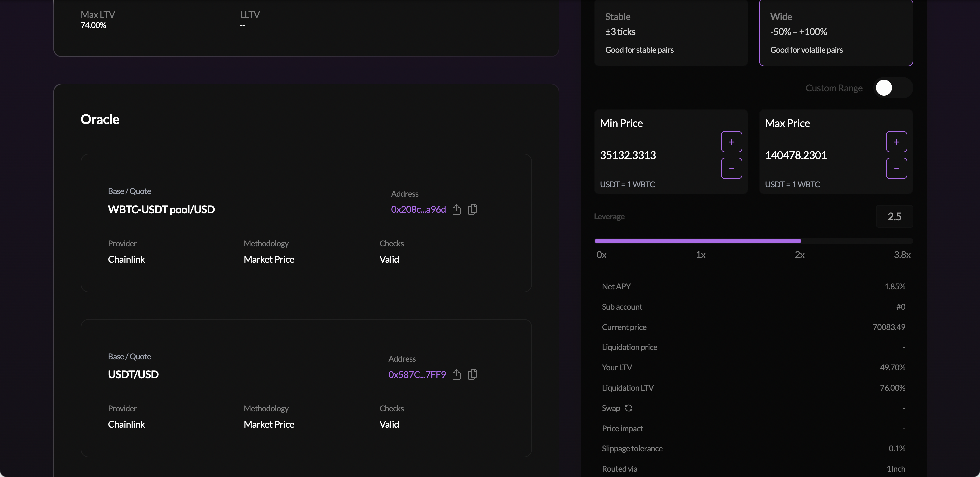The width and height of the screenshot is (980, 477).
Task: Increment the Max Price with plus icon
Action: pyautogui.click(x=897, y=142)
